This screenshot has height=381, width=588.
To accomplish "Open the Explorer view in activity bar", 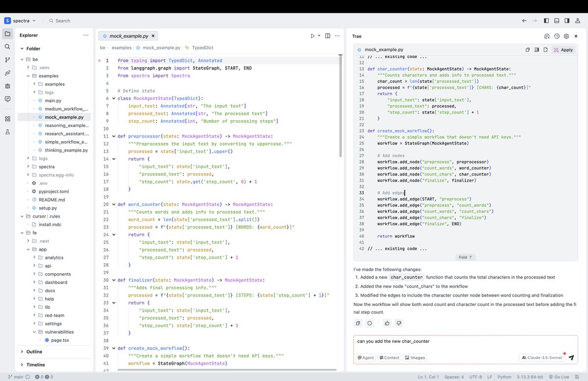I will tap(7, 34).
